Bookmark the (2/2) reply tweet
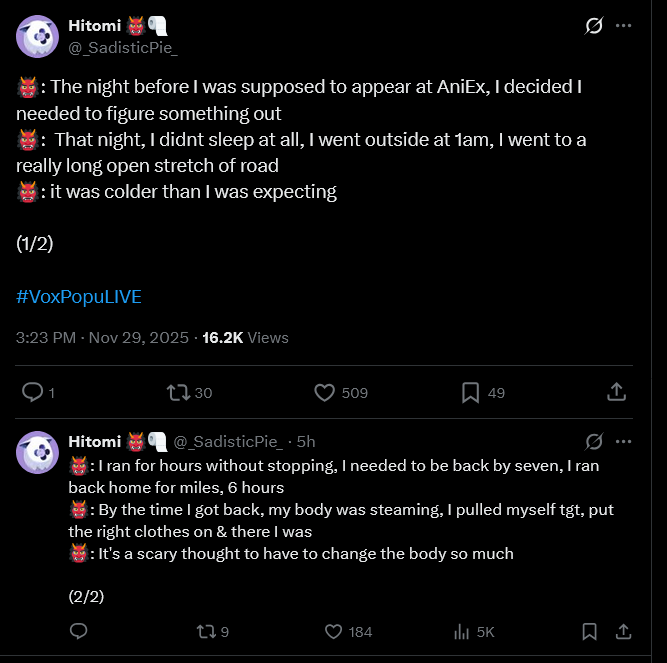The height and width of the screenshot is (663, 667). coord(589,632)
